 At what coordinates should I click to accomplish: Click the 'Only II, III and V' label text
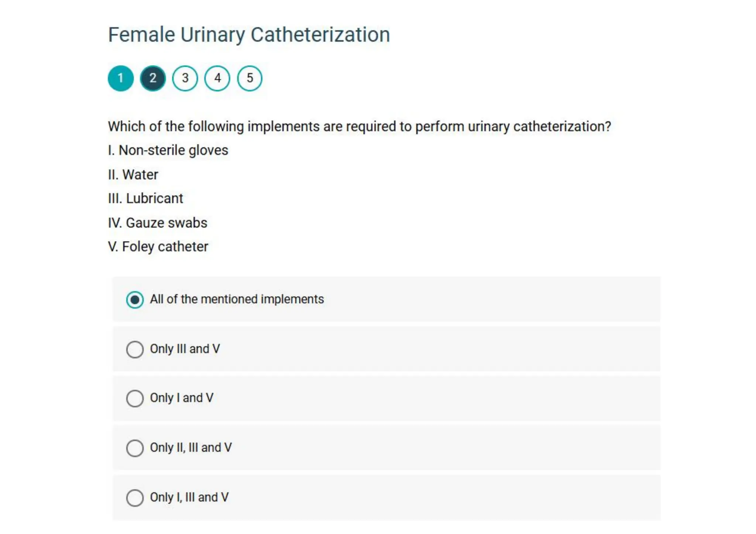pyautogui.click(x=190, y=448)
